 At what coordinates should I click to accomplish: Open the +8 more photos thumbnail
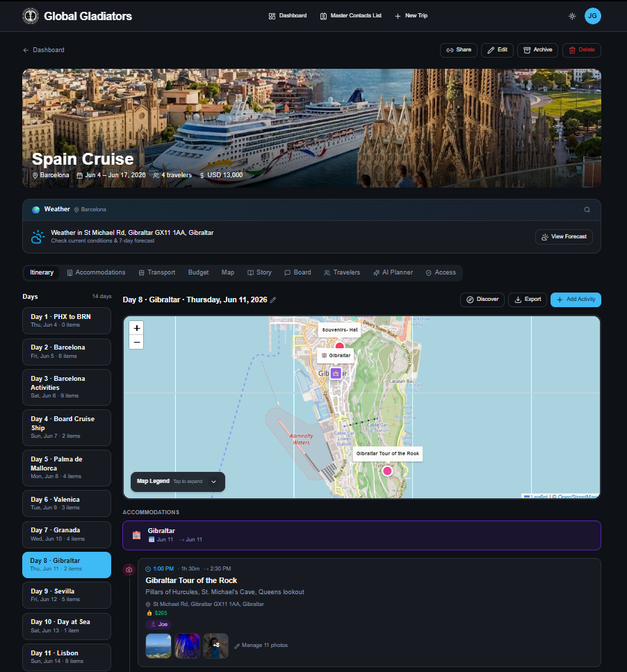pos(215,646)
